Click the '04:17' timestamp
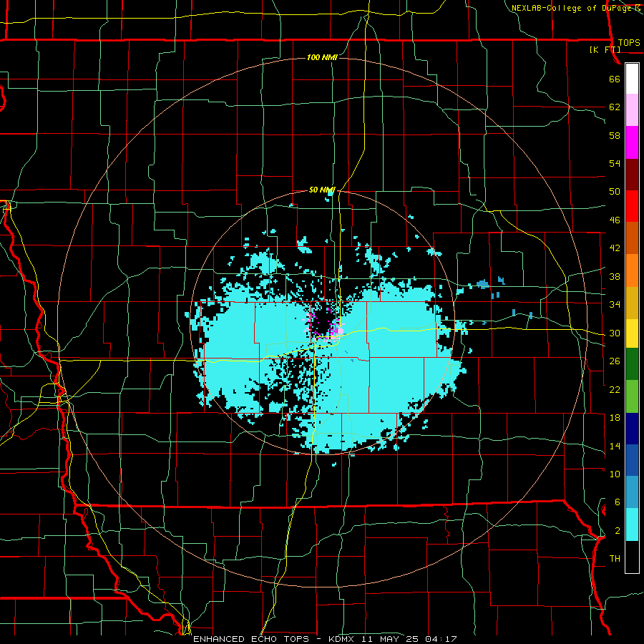Image resolution: width=644 pixels, height=644 pixels. point(441,639)
